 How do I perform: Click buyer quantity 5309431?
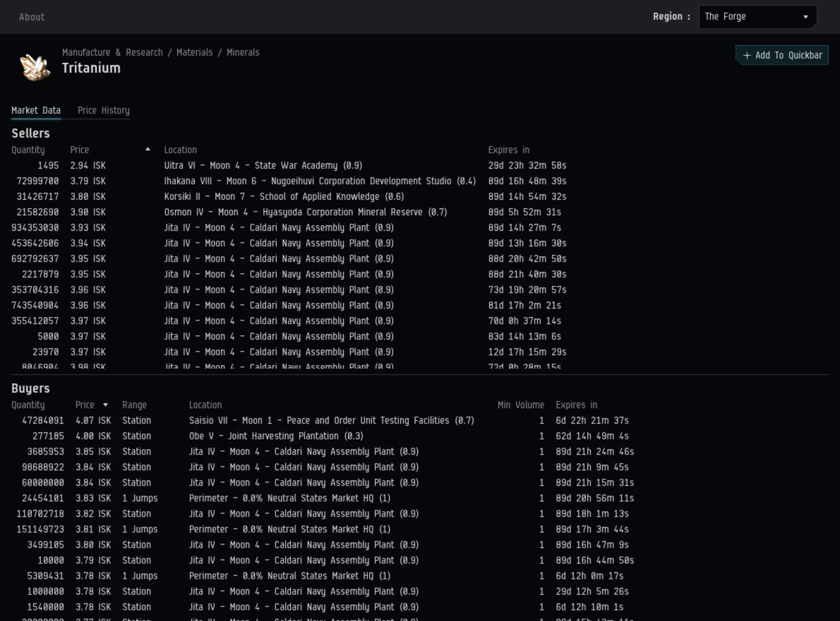pos(46,576)
